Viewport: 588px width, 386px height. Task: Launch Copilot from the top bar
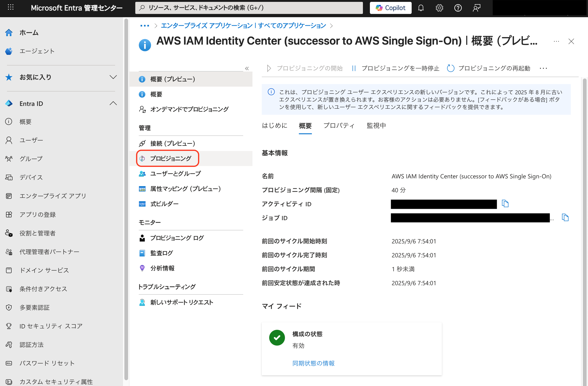pos(390,8)
